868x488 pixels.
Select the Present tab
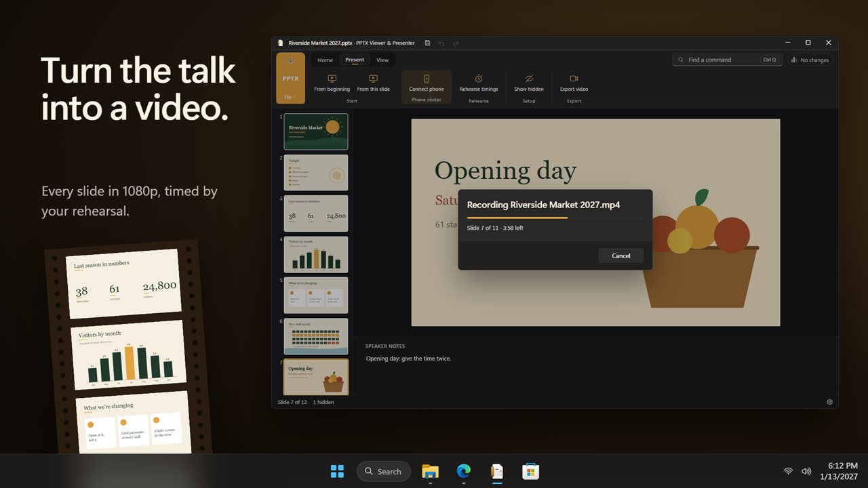tap(355, 60)
